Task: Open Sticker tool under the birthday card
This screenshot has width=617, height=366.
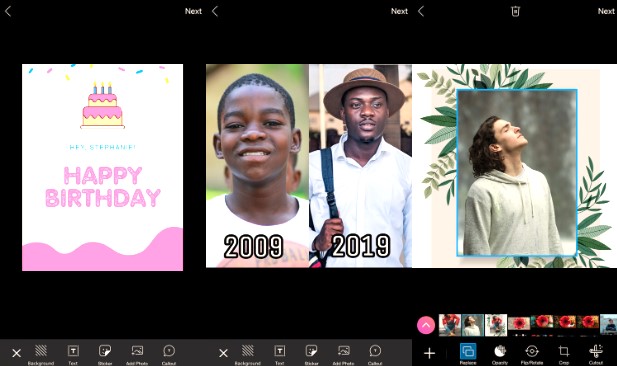Action: click(105, 354)
